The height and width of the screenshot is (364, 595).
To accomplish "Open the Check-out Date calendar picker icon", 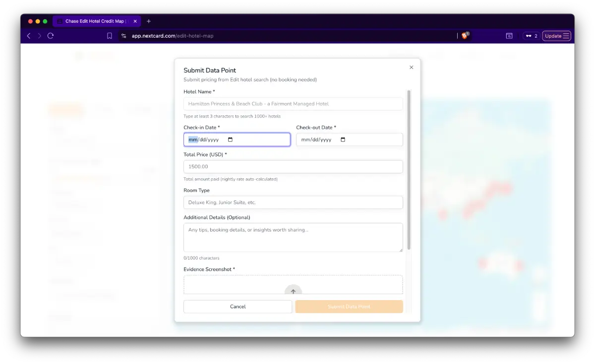I will 343,140.
